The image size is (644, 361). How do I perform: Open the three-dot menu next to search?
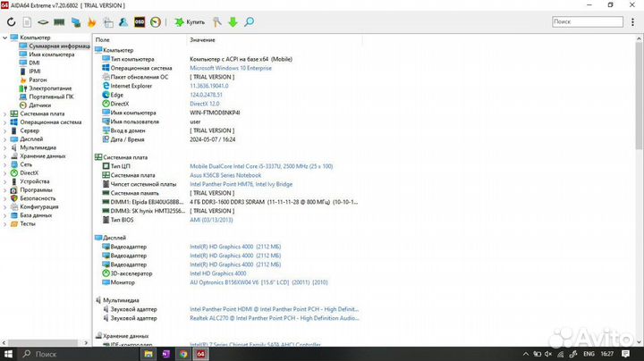[x=632, y=22]
